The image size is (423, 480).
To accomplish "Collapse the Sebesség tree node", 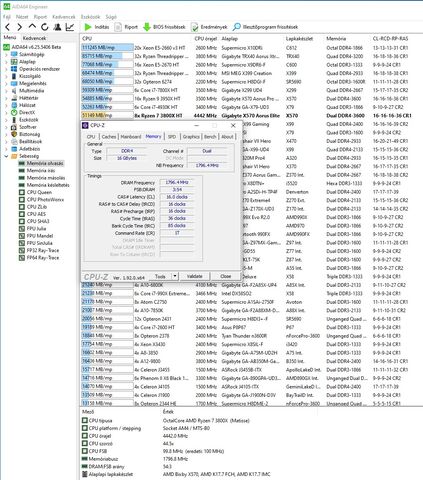I will tap(6, 156).
